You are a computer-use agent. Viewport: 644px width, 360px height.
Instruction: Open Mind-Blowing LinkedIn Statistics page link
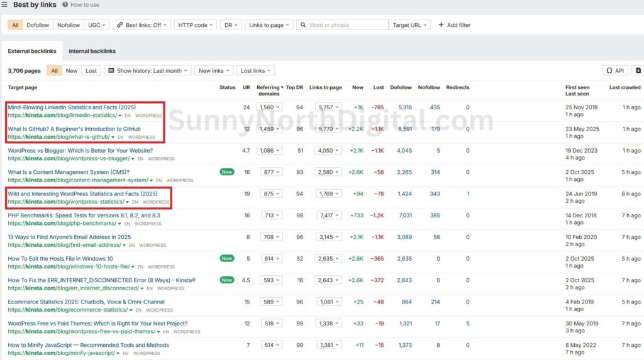point(72,107)
